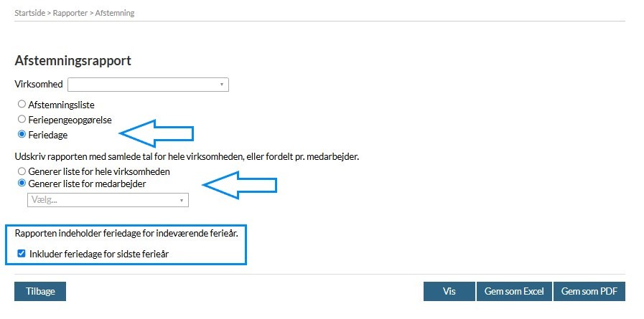
Task: Select Generer liste for medarbejder option
Action: click(22, 183)
